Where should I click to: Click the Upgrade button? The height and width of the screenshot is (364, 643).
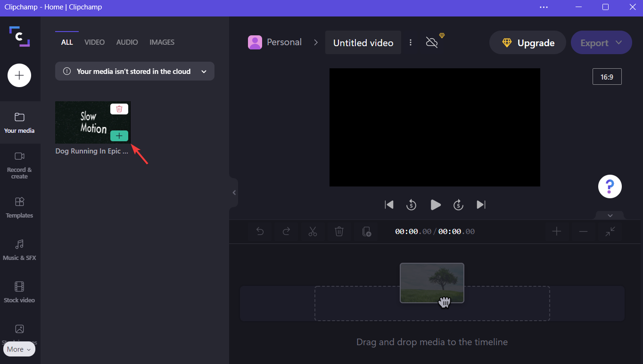click(527, 42)
